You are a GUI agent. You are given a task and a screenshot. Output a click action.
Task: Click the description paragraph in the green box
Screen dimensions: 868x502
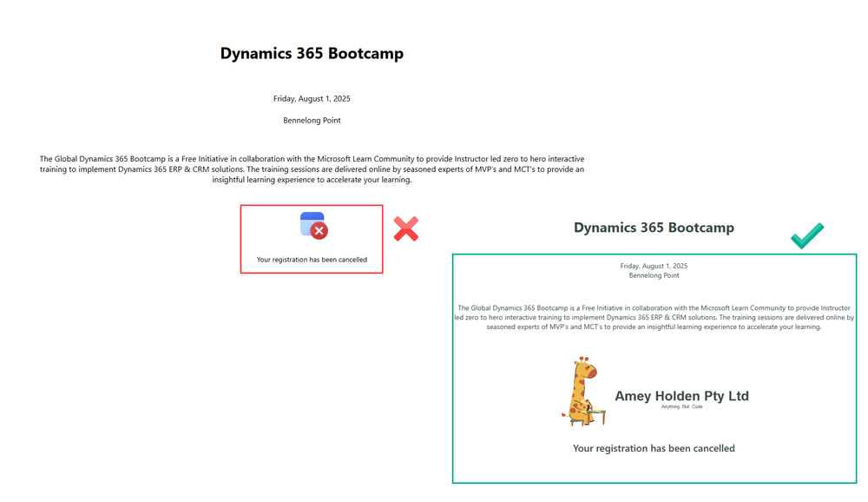(x=654, y=318)
